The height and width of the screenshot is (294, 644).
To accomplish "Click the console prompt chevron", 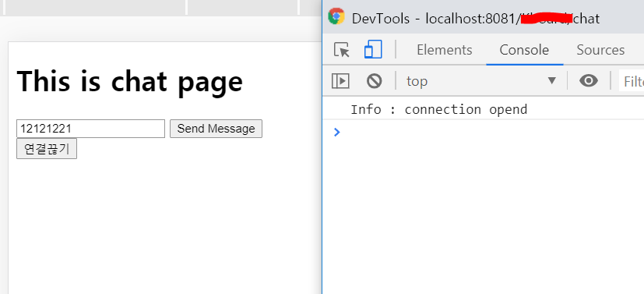I will [x=336, y=132].
